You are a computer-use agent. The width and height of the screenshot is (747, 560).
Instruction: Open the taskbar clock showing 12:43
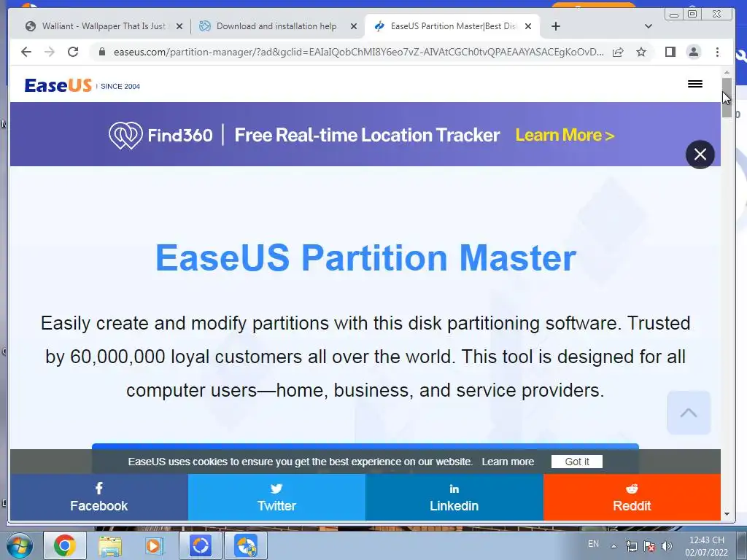click(x=706, y=546)
